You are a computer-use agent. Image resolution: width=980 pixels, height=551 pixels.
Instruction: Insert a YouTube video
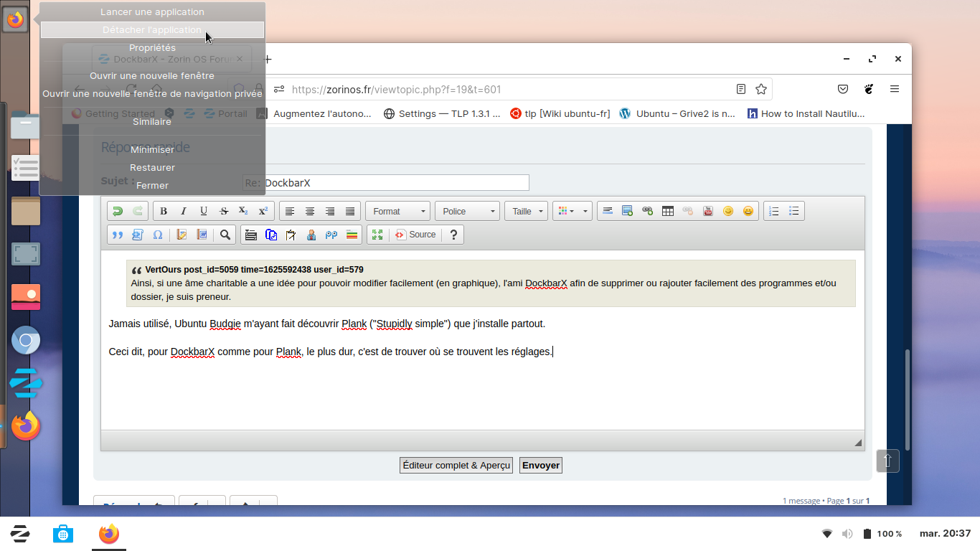[x=708, y=211]
